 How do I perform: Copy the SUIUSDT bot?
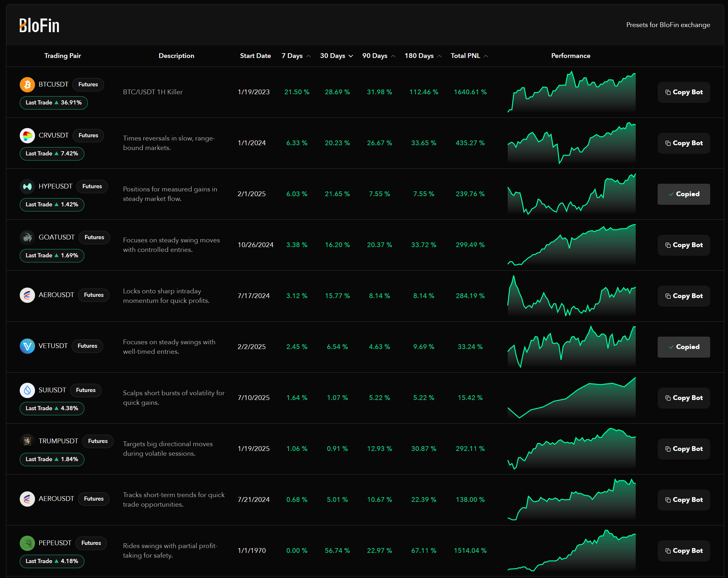pos(684,398)
